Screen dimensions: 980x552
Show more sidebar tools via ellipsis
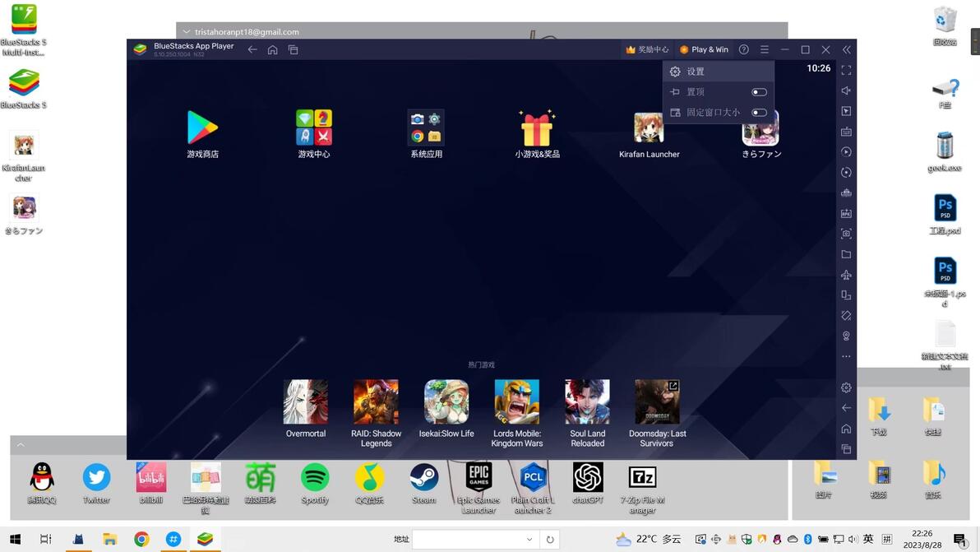tap(846, 356)
